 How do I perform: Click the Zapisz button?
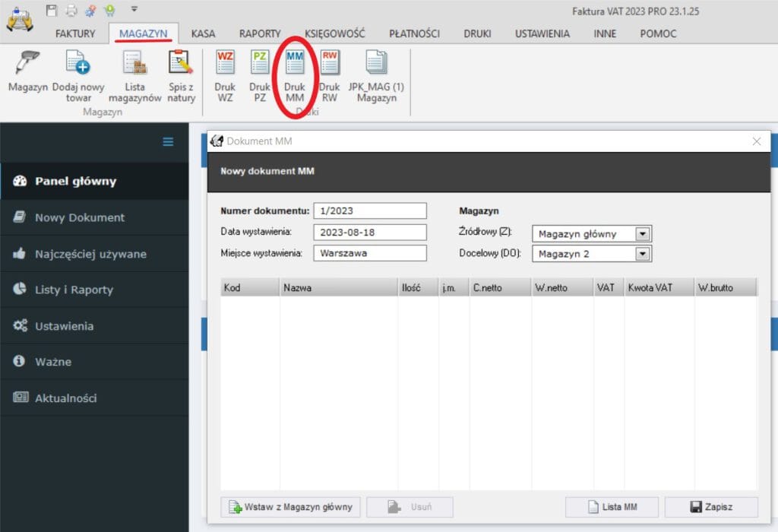coord(711,507)
